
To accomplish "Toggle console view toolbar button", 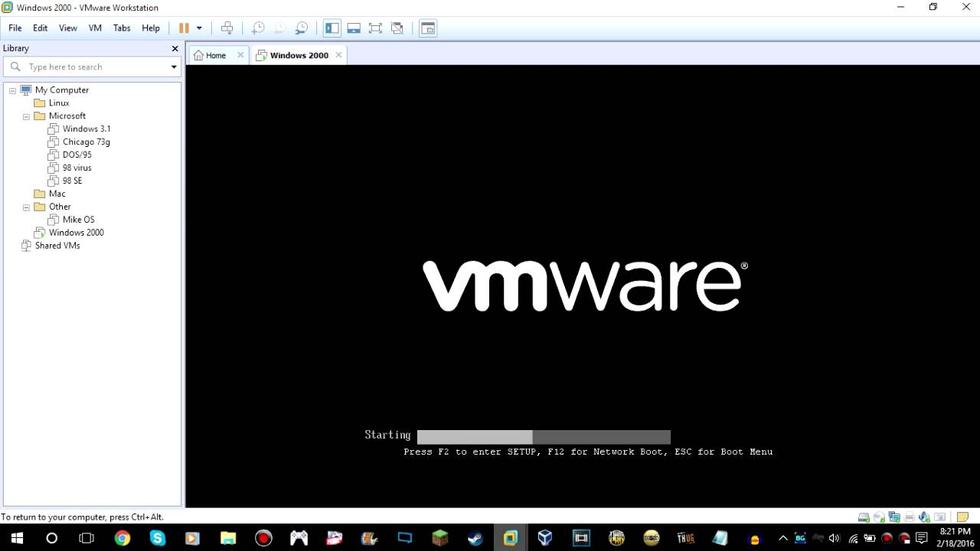I will coord(428,28).
